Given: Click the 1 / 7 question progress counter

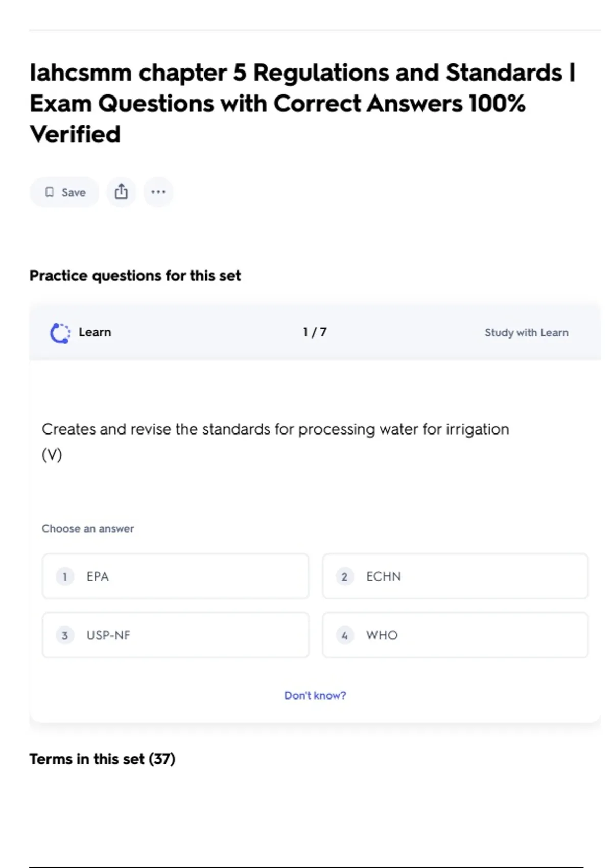Looking at the screenshot, I should click(x=315, y=332).
